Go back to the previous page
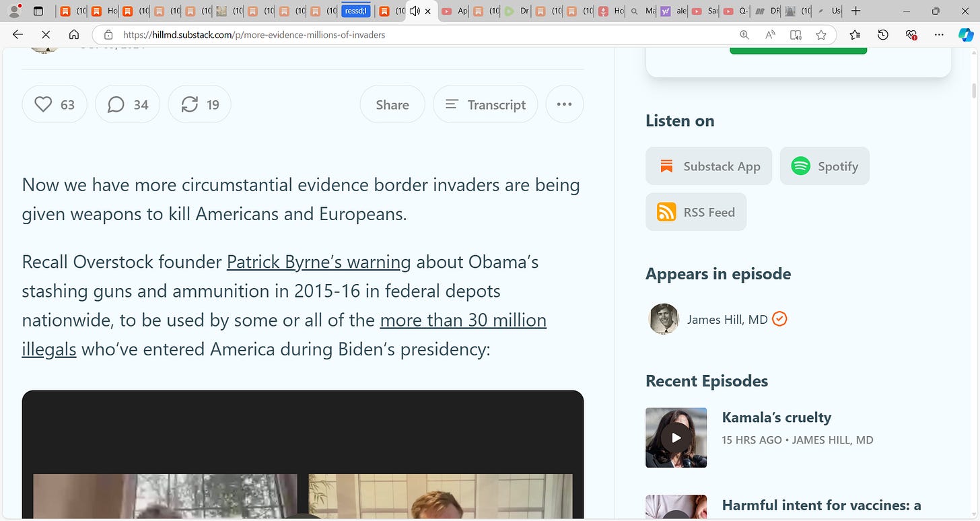 (18, 34)
